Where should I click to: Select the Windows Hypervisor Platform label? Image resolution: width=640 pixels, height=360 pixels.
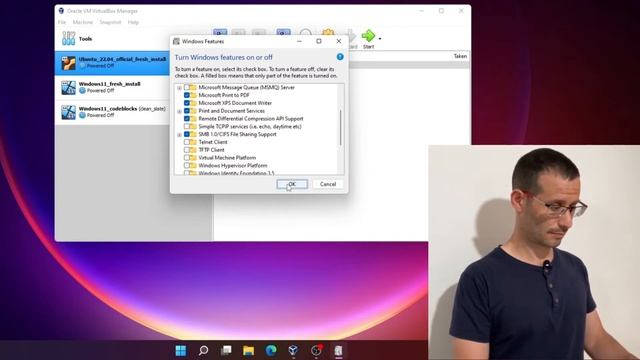pyautogui.click(x=233, y=165)
